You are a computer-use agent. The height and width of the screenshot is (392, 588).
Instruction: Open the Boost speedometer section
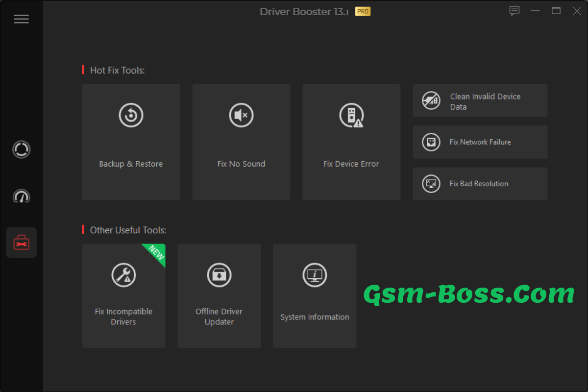[x=22, y=196]
